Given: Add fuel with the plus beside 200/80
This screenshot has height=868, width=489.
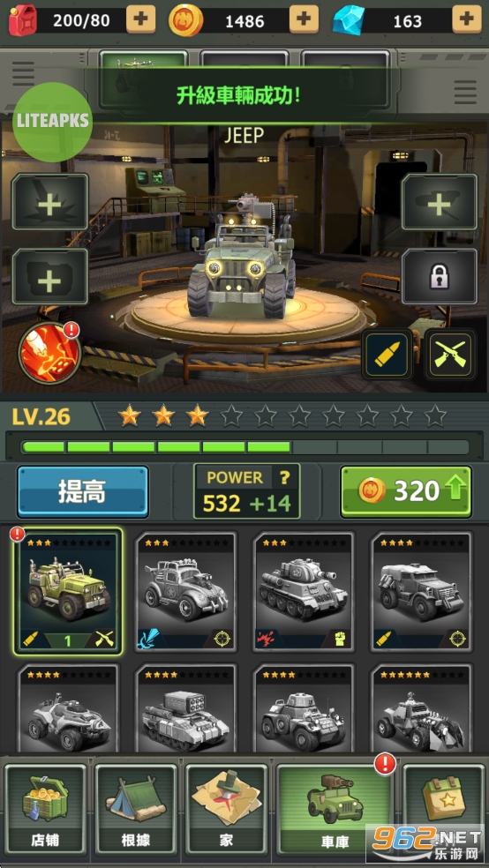Looking at the screenshot, I should click(x=140, y=19).
